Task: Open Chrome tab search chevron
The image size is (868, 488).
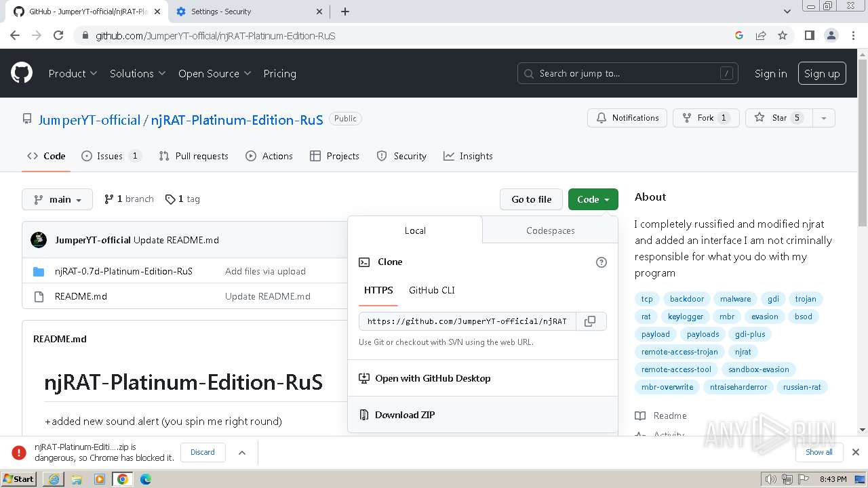Action: (787, 12)
